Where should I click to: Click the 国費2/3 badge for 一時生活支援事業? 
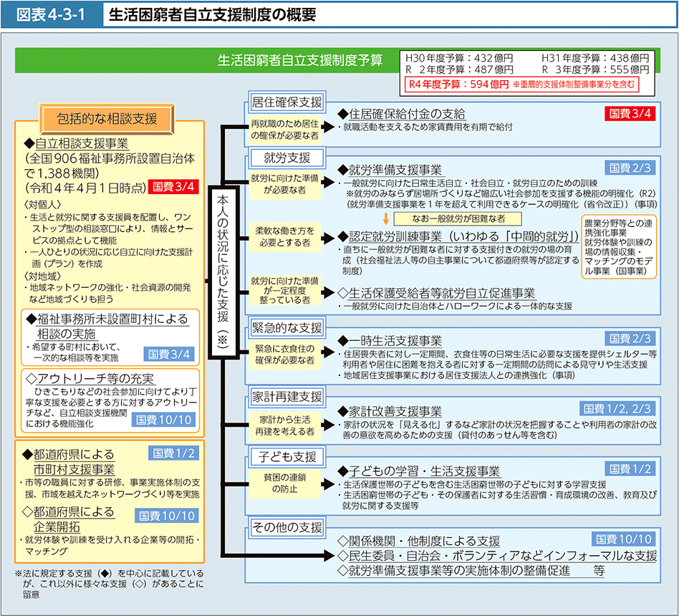pos(630,338)
